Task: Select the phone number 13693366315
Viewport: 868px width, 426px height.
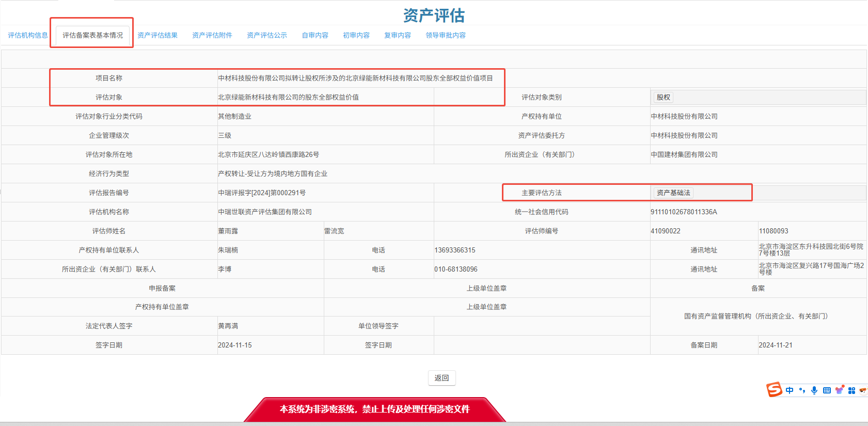Action: click(455, 250)
